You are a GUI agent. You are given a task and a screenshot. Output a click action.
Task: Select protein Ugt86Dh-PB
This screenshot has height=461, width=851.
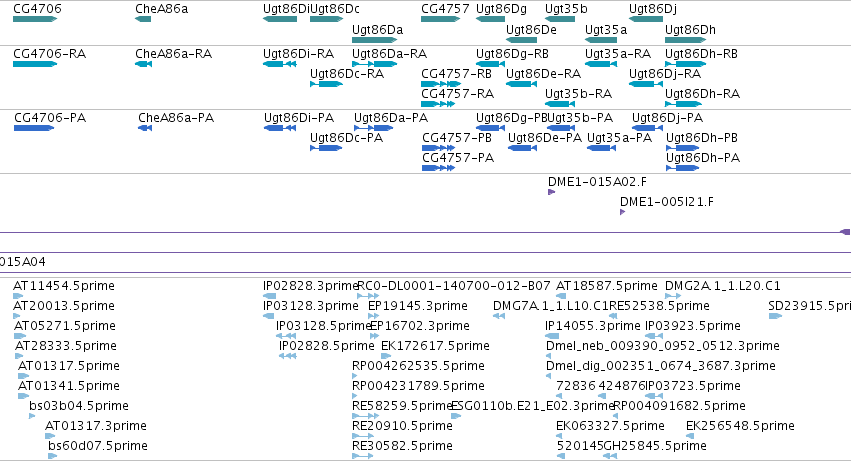pyautogui.click(x=682, y=148)
